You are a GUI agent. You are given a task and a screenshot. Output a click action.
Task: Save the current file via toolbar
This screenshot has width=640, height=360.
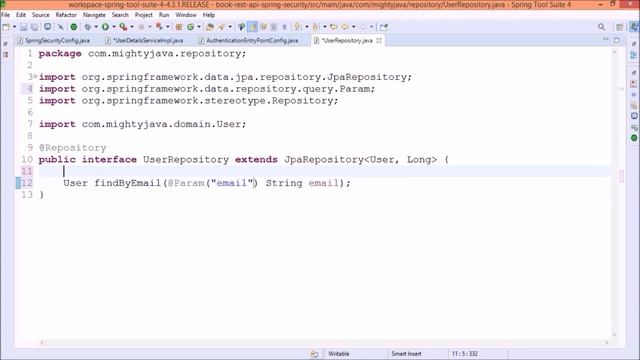[x=24, y=27]
